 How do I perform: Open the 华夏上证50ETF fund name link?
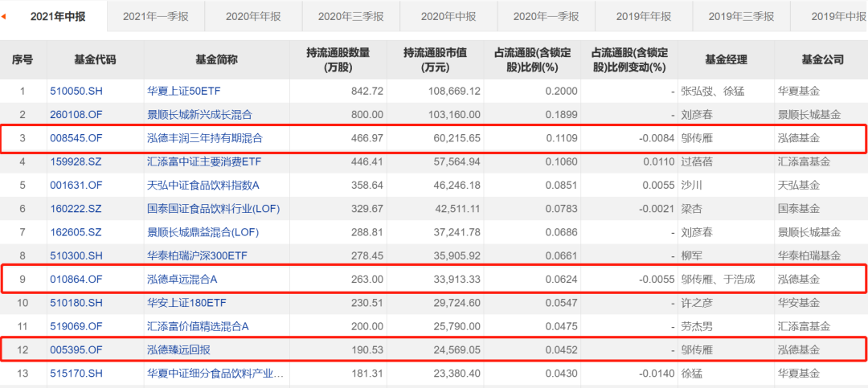click(x=184, y=91)
